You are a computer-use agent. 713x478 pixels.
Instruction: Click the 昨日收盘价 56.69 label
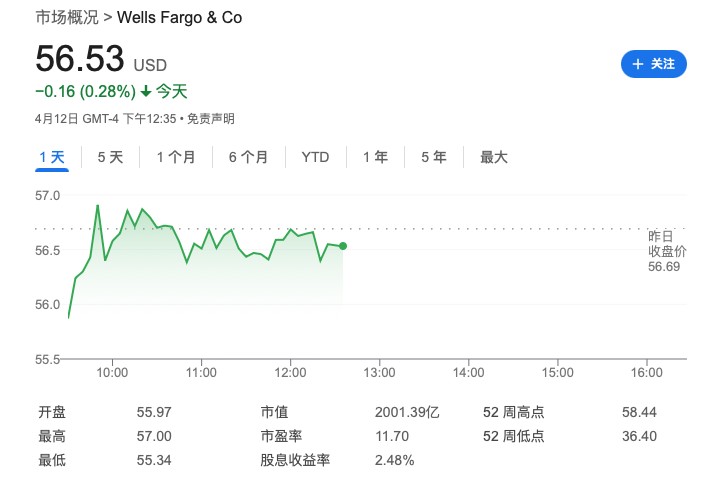667,251
